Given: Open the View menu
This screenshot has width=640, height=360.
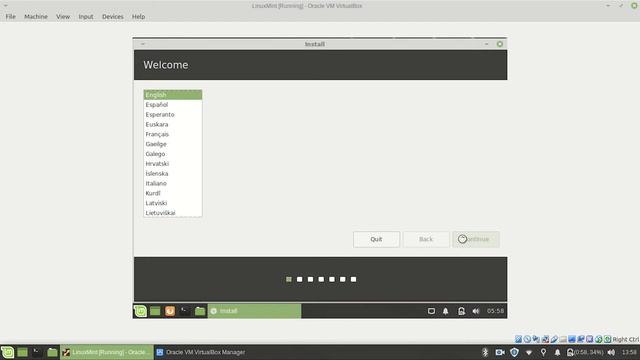Looking at the screenshot, I should click(63, 16).
